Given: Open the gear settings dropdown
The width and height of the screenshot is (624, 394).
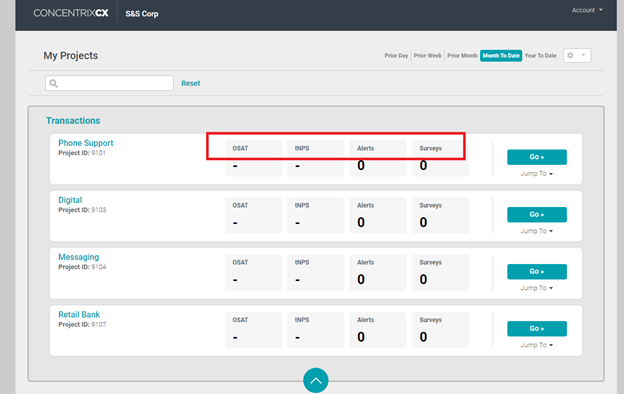Looking at the screenshot, I should point(577,55).
